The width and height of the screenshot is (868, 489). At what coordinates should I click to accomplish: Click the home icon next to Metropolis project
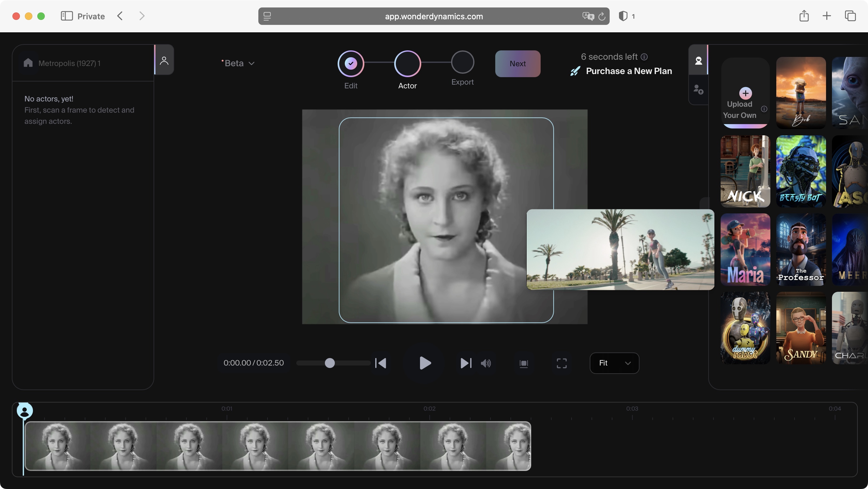coord(28,63)
